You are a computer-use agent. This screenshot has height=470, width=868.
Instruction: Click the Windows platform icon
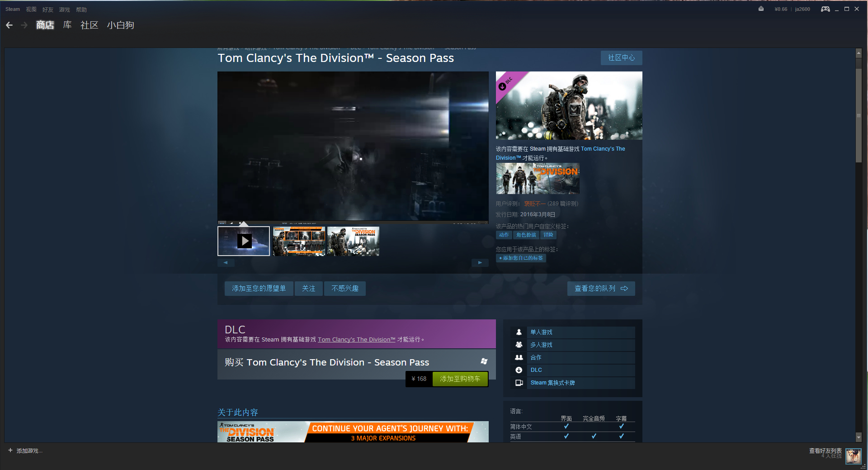(x=484, y=361)
